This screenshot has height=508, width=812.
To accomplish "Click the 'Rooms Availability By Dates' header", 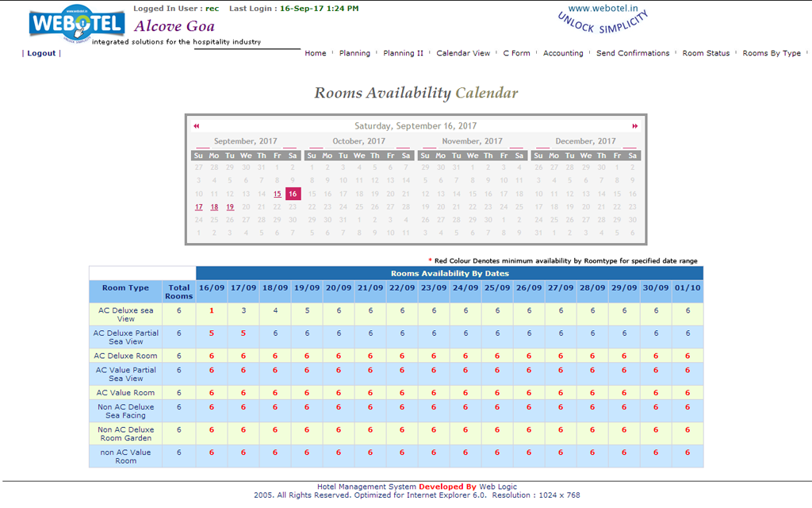I will (450, 273).
